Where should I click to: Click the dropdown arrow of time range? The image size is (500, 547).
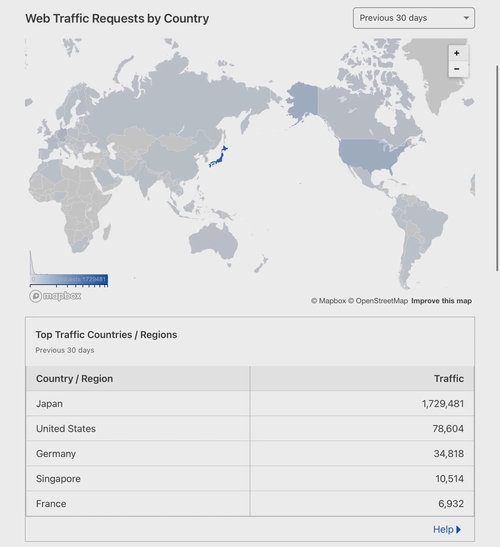click(466, 18)
